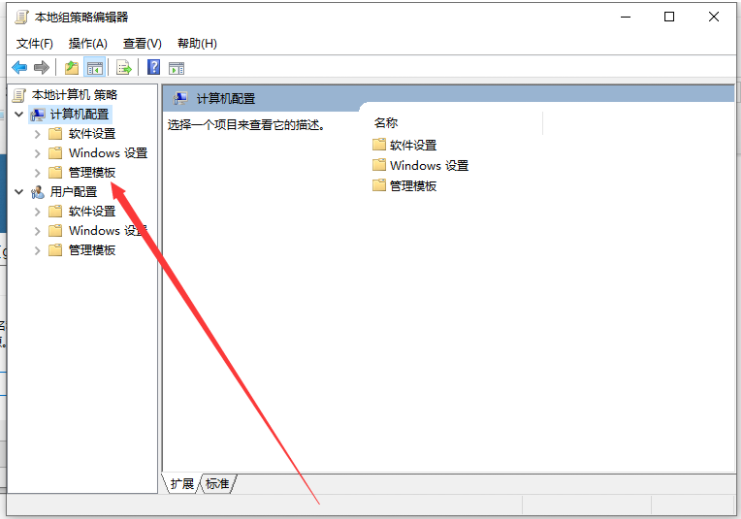Open the 操作(A) menu

click(x=88, y=43)
